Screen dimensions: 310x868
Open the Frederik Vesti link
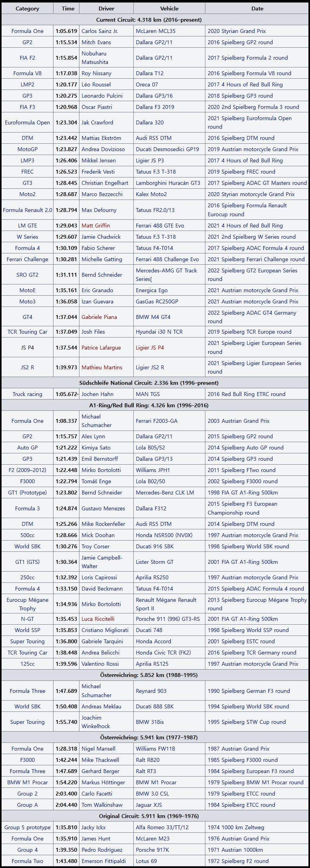point(98,172)
